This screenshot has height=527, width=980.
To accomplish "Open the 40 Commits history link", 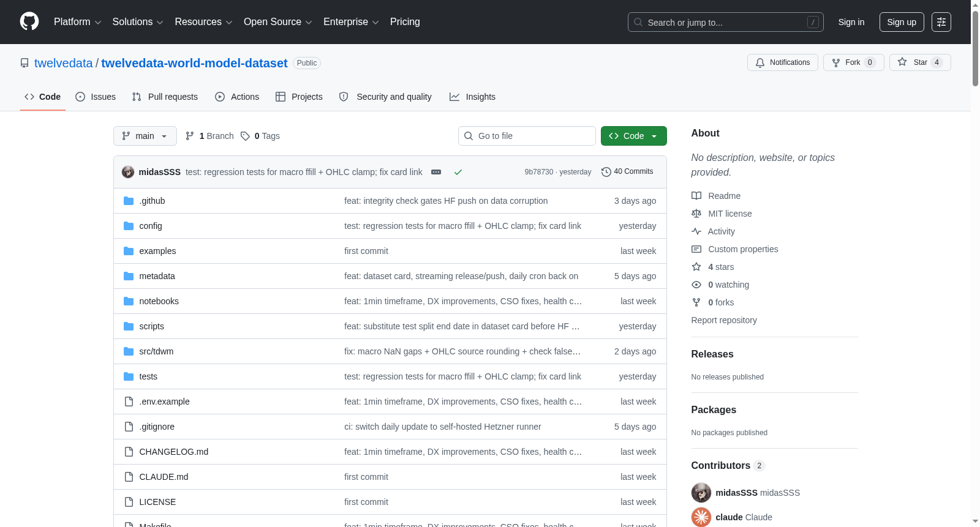I will [627, 171].
